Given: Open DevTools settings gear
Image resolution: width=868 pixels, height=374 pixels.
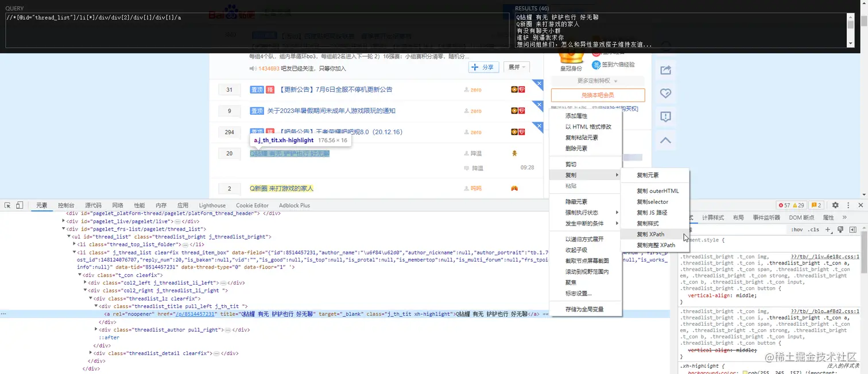Looking at the screenshot, I should coord(835,205).
